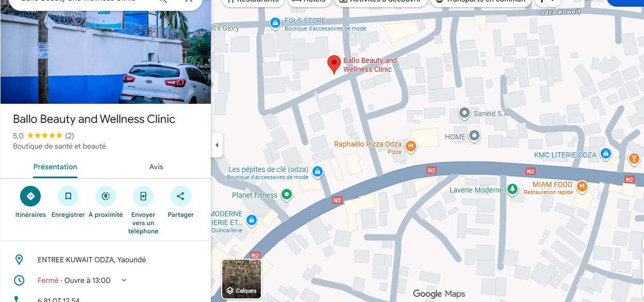644x302 pixels.
Task: Click the Planet Fitness green pin
Action: pos(287,195)
